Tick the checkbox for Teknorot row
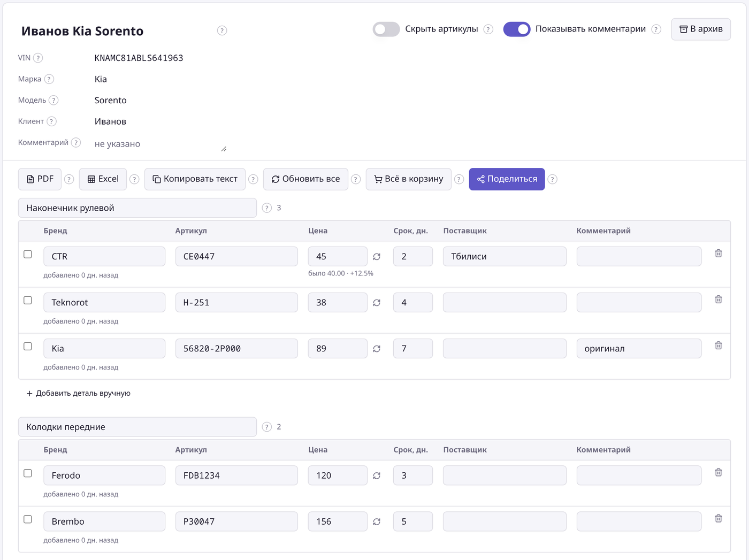Screen dimensions: 749x560 [28, 300]
